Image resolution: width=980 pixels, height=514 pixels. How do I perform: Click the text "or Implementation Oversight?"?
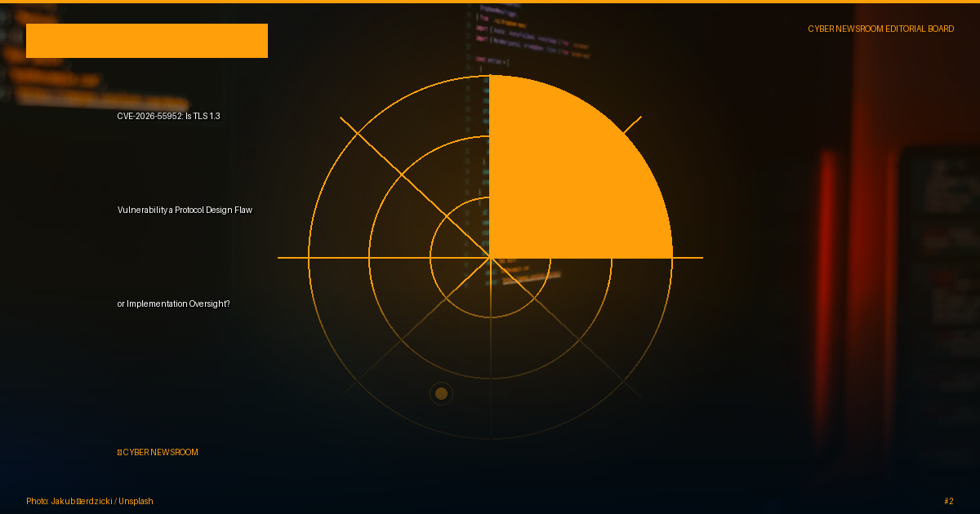(173, 304)
